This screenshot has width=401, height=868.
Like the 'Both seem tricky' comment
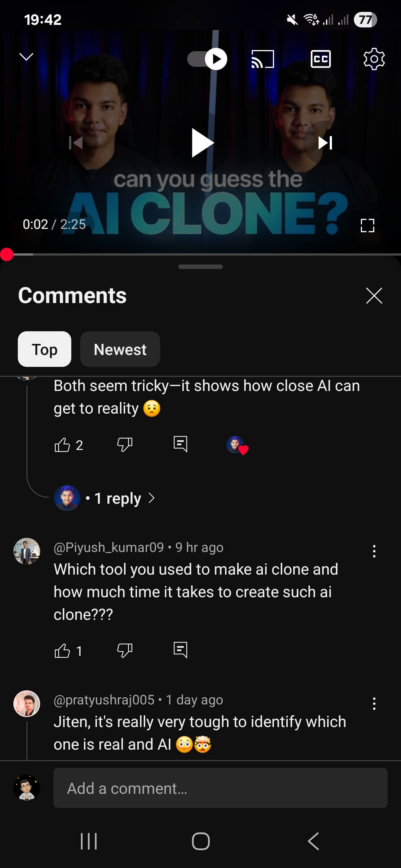tap(62, 444)
